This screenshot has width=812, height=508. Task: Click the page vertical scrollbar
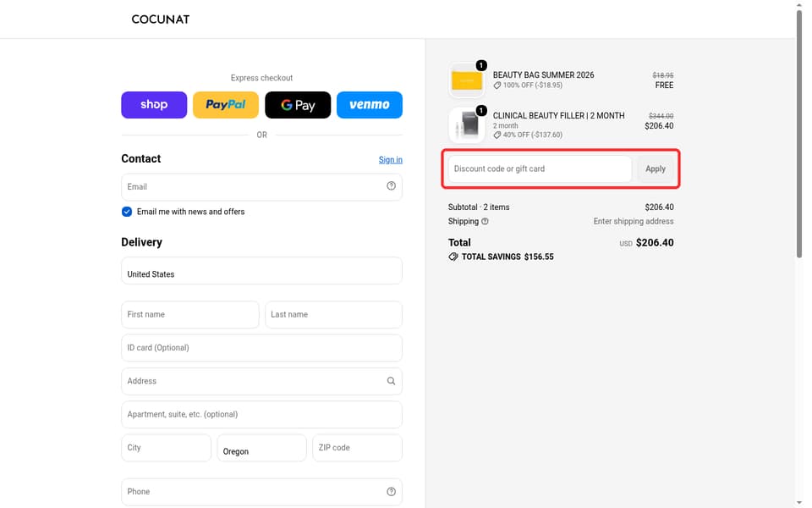[799, 134]
